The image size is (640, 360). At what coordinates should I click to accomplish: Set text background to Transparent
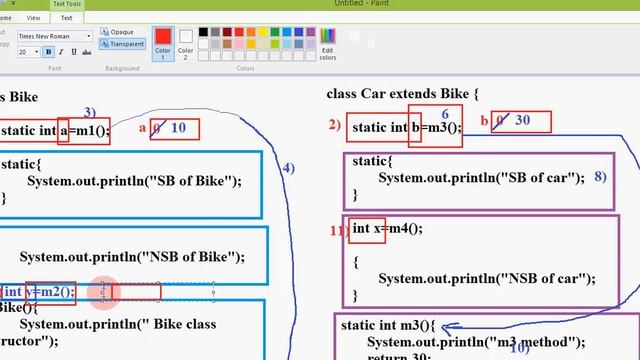pyautogui.click(x=122, y=44)
